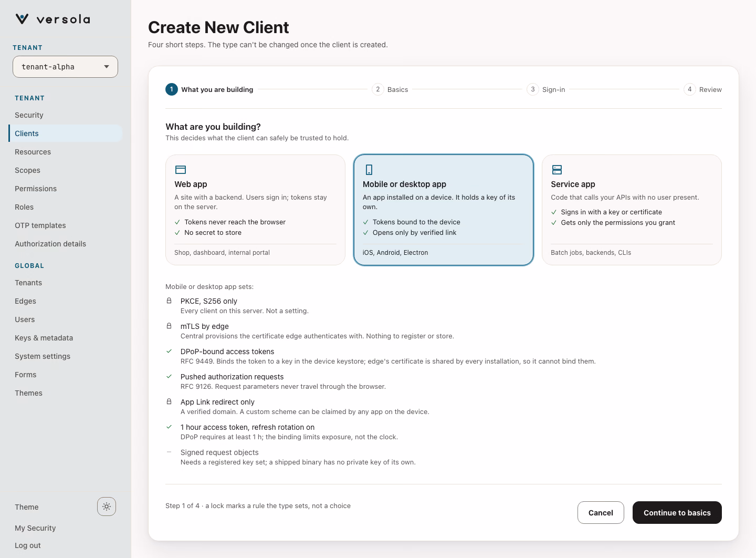Click the checkmark beside DPoP-bound access tokens
Viewport: 756px width, 558px height.
169,352
